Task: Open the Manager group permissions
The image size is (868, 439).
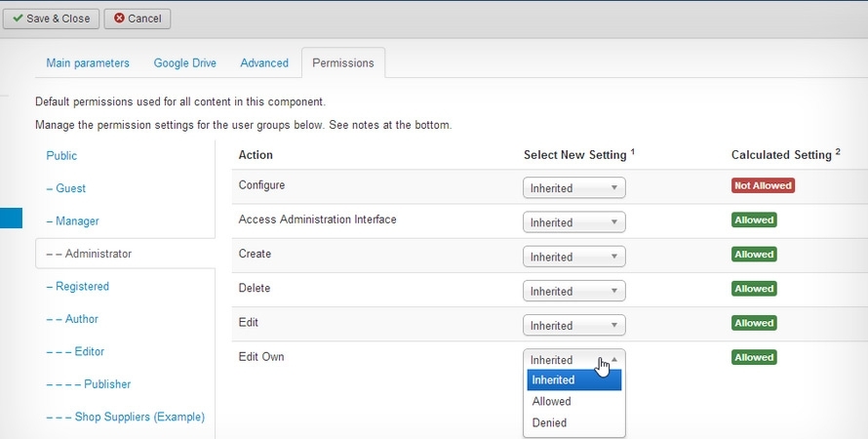Action: (72, 220)
